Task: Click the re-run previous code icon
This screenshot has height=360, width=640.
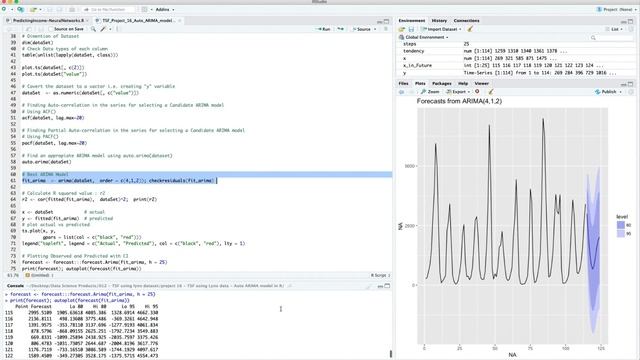Action: click(340, 29)
